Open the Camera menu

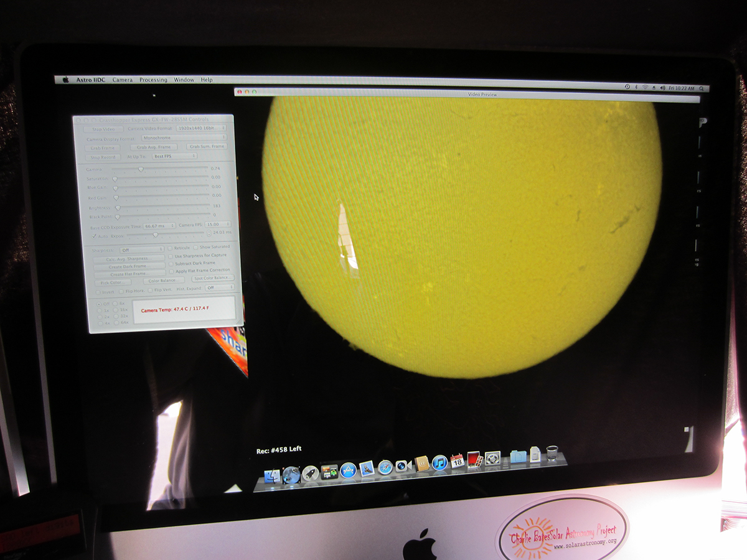tap(122, 80)
